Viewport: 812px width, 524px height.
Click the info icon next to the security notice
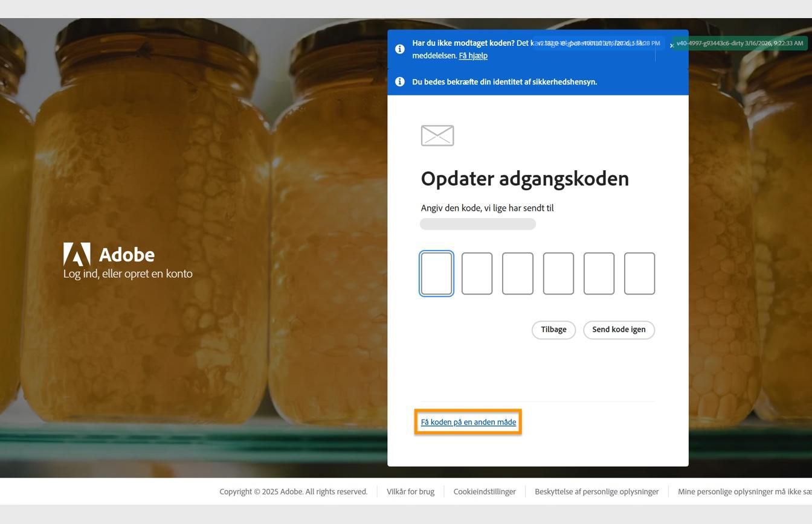(400, 81)
